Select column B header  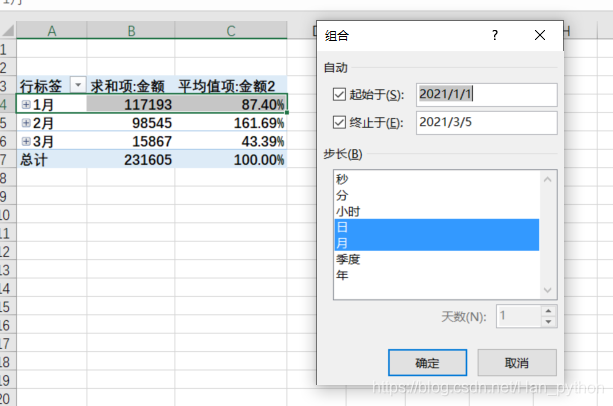(131, 30)
